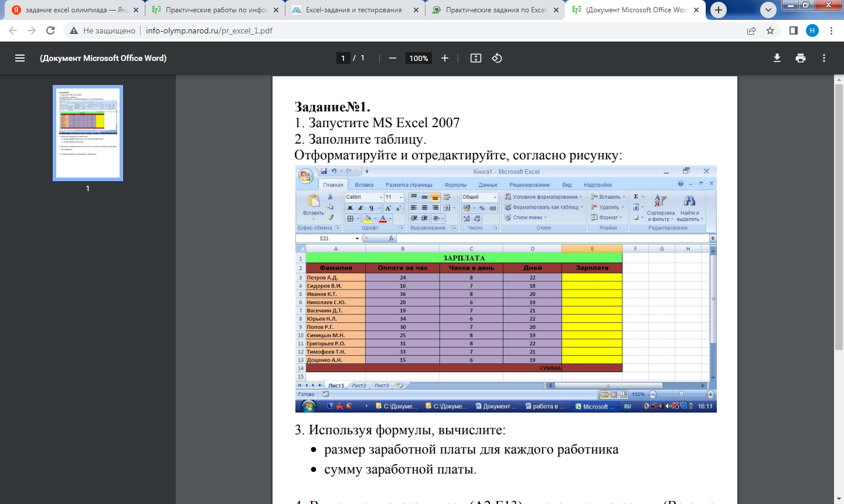The image size is (844, 504).
Task: Click the bold Ж icon in Excel picture
Action: point(350,208)
